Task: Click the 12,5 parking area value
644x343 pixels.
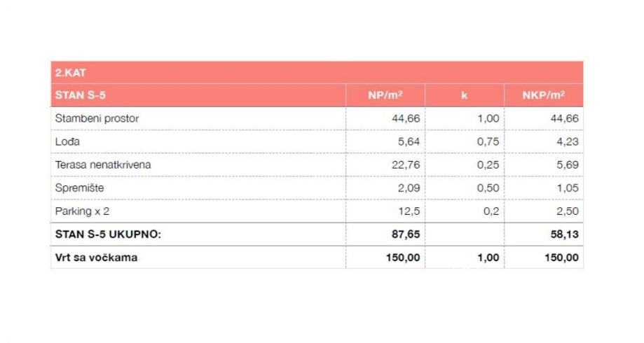Action: pos(408,211)
